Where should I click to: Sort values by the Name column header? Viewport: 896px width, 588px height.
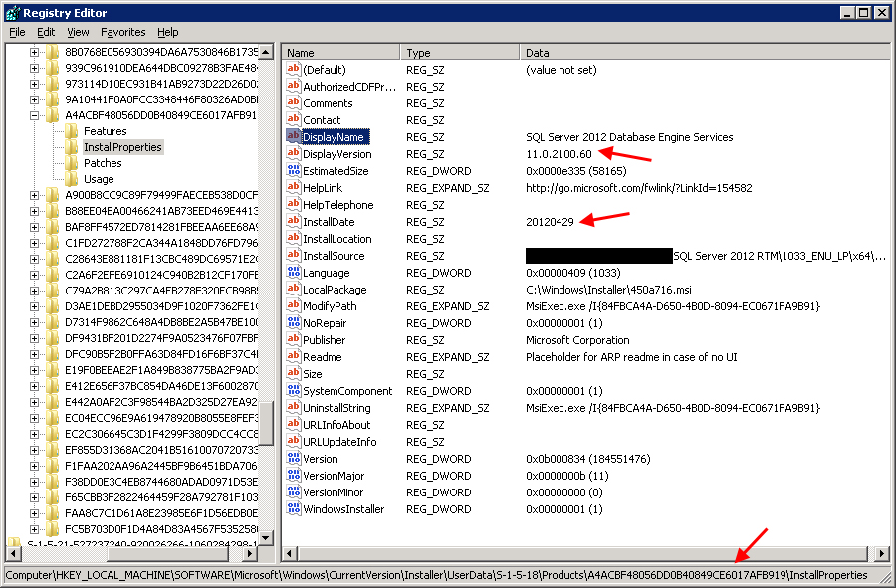tap(341, 53)
